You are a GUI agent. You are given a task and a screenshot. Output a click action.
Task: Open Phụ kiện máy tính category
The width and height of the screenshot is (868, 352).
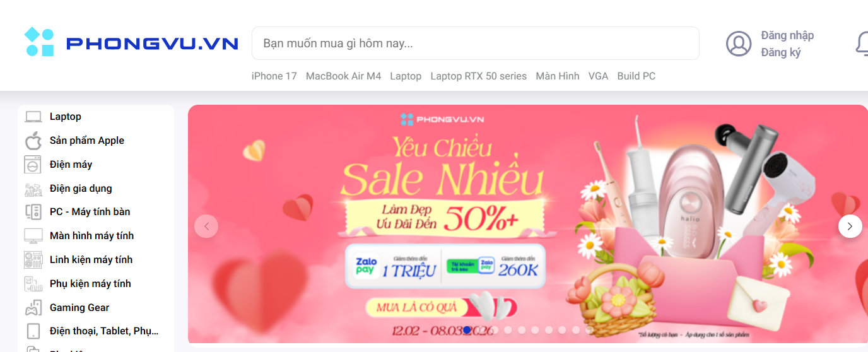pos(90,284)
